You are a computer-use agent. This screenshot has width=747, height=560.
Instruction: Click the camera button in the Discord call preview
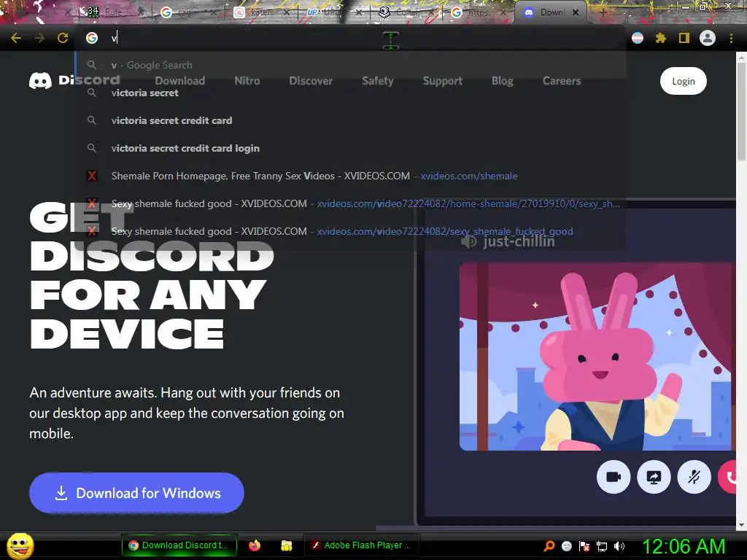614,477
